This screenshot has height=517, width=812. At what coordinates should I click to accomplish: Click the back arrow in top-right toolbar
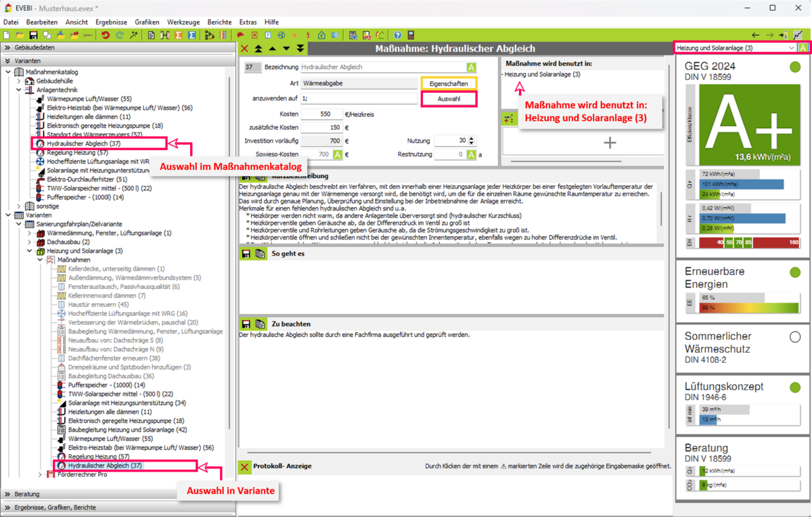756,35
